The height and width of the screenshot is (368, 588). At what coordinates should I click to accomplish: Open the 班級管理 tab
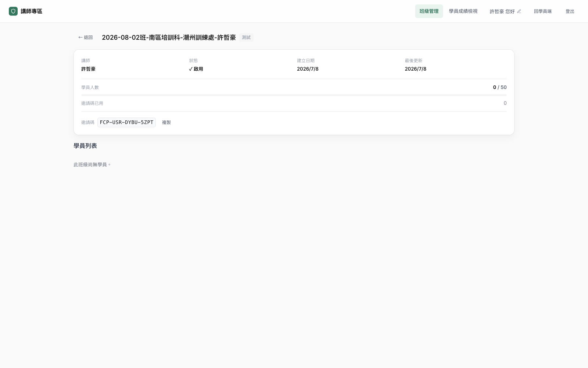point(429,11)
